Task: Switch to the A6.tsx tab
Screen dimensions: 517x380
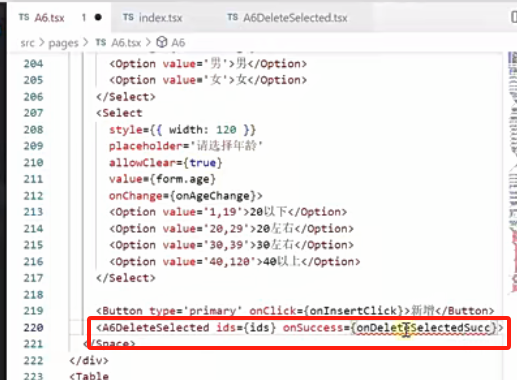Action: pos(59,17)
